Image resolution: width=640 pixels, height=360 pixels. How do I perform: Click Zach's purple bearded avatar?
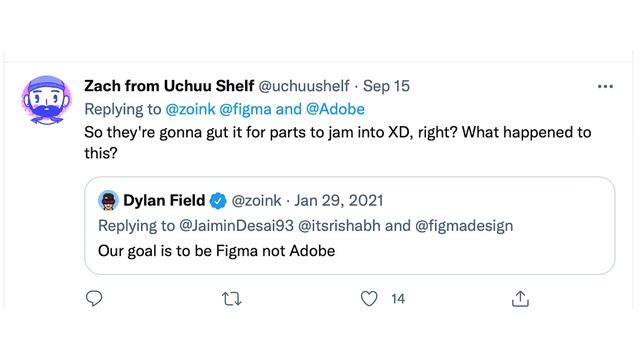click(x=47, y=100)
